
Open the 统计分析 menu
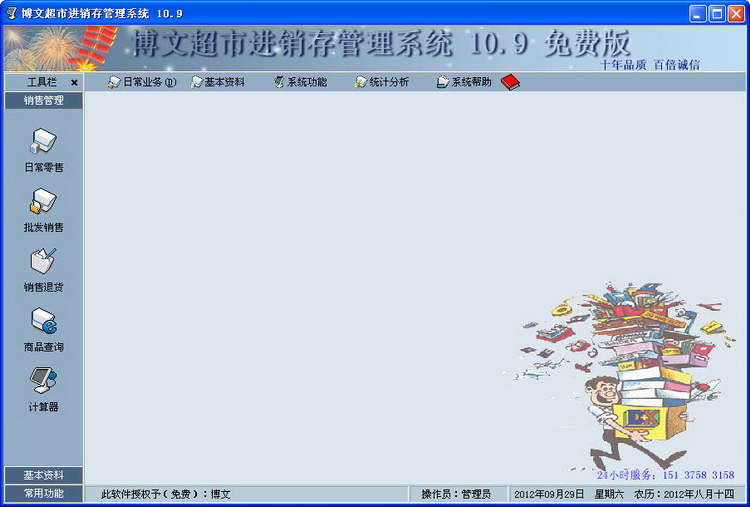point(382,82)
